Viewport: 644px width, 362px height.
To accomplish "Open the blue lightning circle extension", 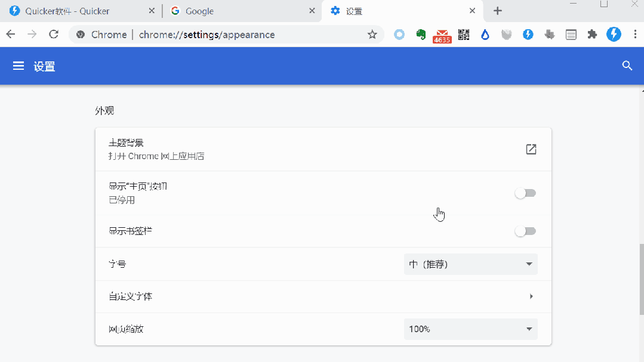I will tap(528, 35).
